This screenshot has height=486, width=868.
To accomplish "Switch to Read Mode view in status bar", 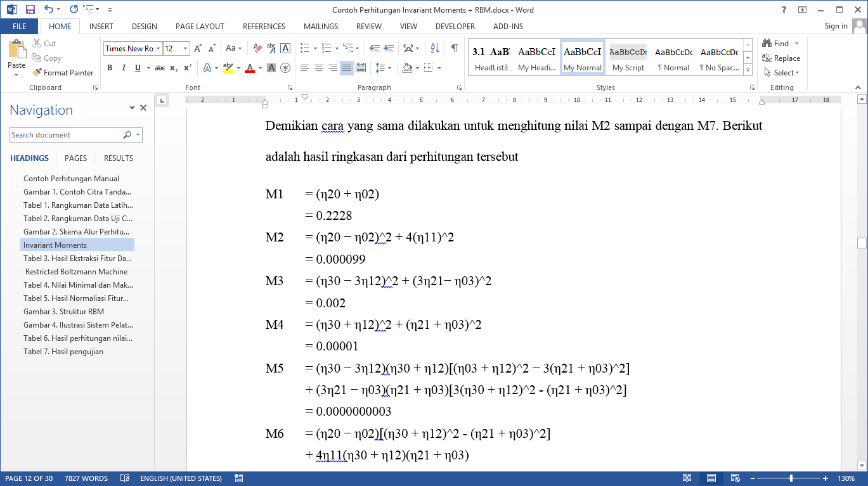I will [687, 478].
